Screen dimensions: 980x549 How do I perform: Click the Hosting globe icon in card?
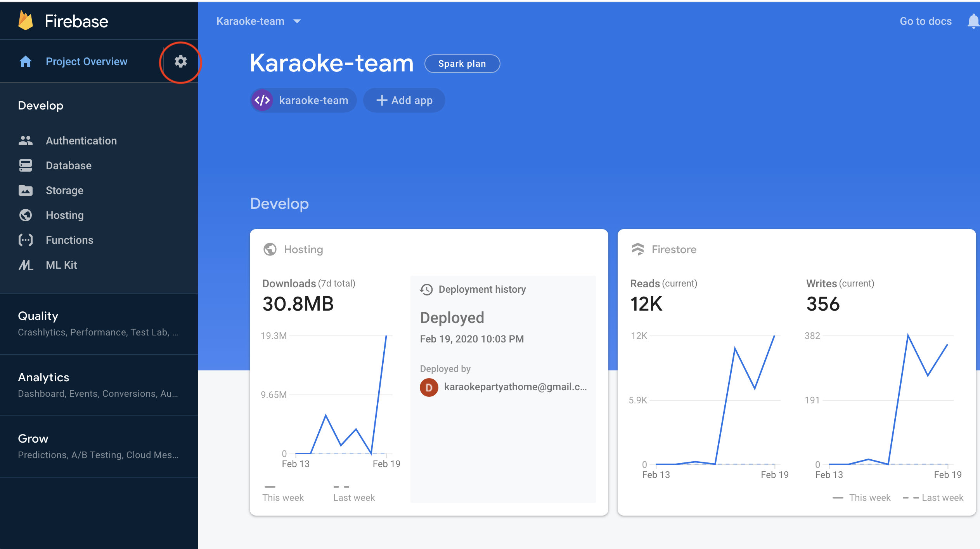coord(270,249)
